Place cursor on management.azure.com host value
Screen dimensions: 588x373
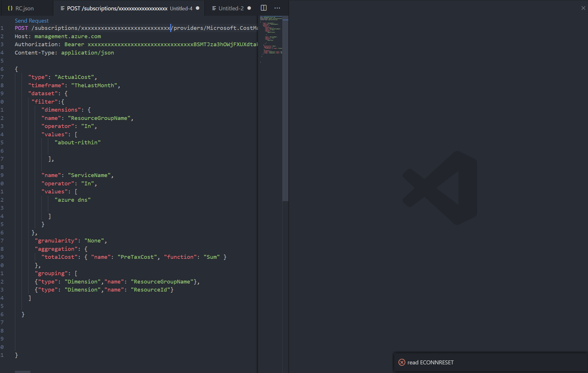(68, 36)
